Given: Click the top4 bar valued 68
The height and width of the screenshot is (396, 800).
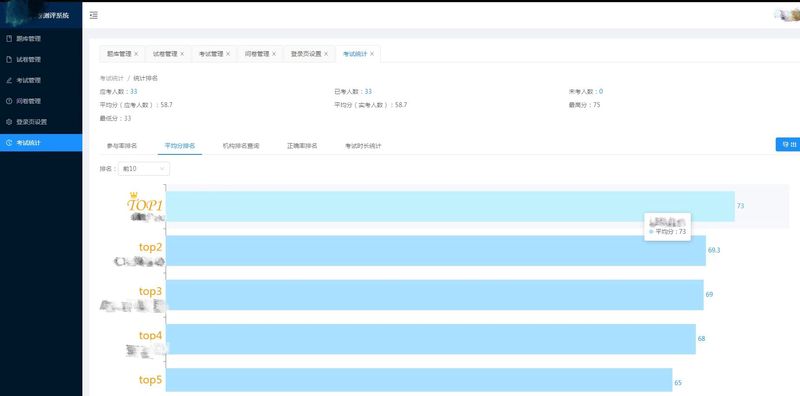Looking at the screenshot, I should [x=431, y=339].
